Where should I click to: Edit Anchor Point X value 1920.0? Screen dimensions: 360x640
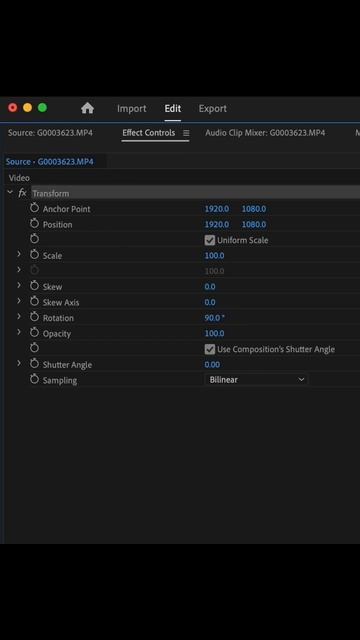point(217,209)
